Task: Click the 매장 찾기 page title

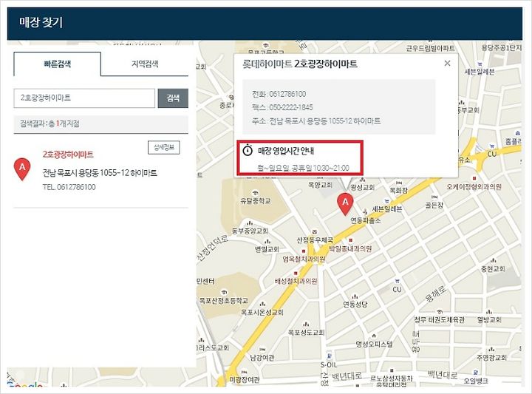Action: coord(41,22)
